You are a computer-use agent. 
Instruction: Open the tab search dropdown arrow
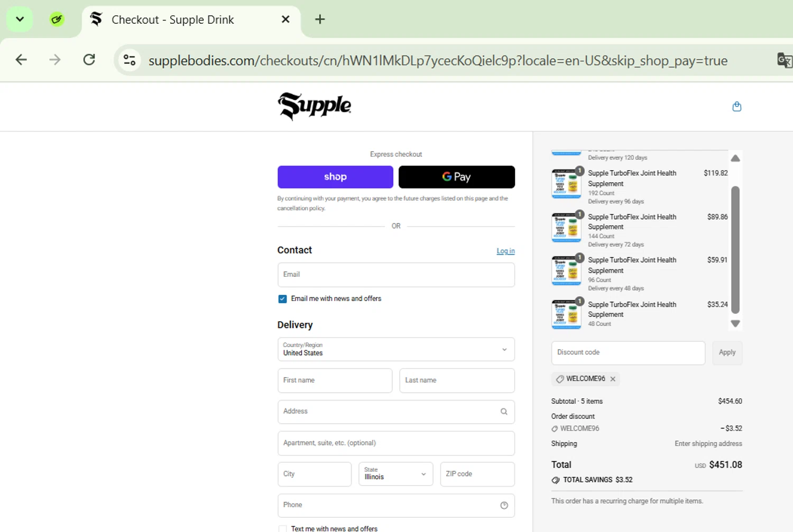(20, 20)
